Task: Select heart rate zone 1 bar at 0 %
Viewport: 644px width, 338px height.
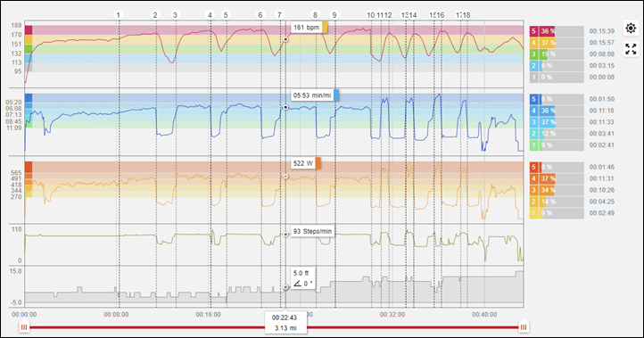Action: pos(557,78)
